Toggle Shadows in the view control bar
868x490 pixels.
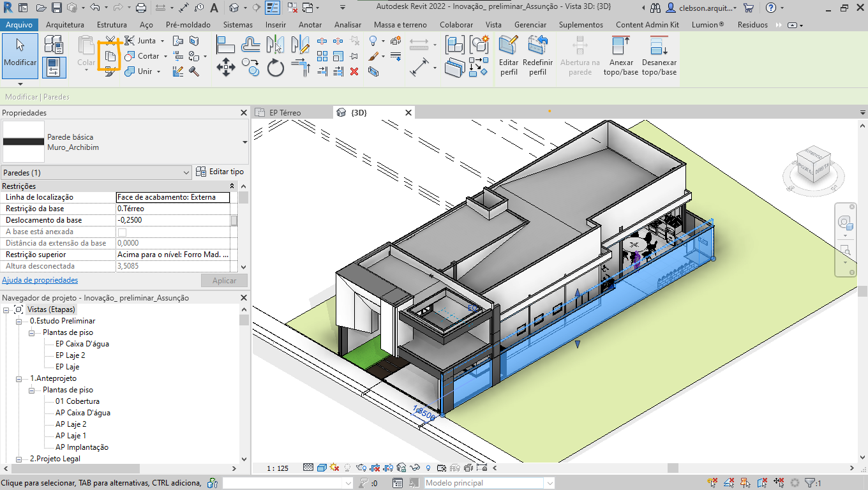click(x=347, y=468)
